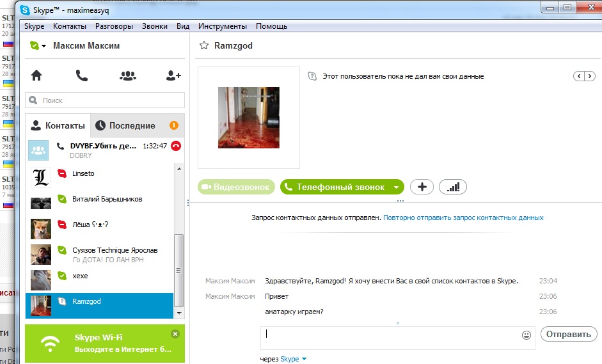
Task: Open the dial pad phone icon
Action: 82,75
